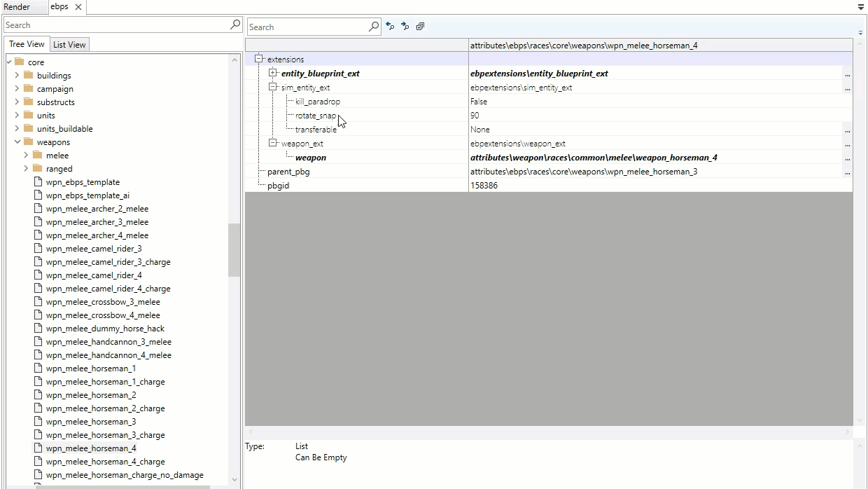The image size is (868, 489).
Task: Click the pbgid value 158386
Action: [x=484, y=186]
